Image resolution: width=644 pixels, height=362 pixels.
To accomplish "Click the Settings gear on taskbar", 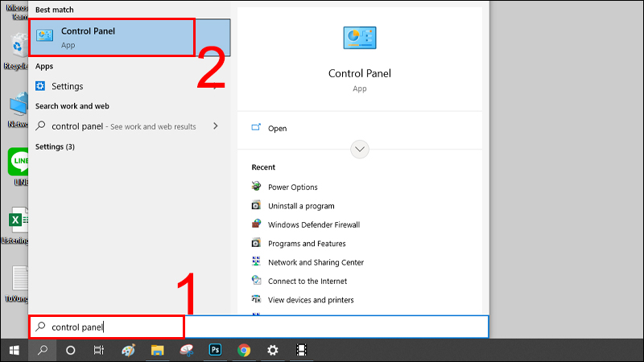I will click(x=273, y=350).
